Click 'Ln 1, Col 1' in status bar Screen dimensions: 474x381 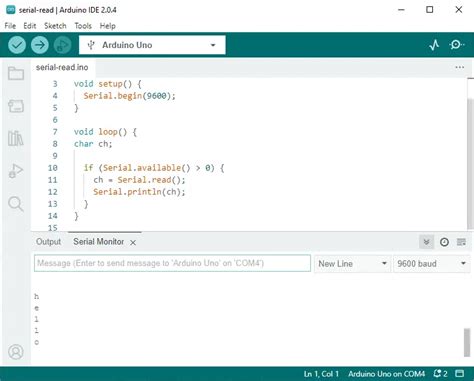click(321, 374)
